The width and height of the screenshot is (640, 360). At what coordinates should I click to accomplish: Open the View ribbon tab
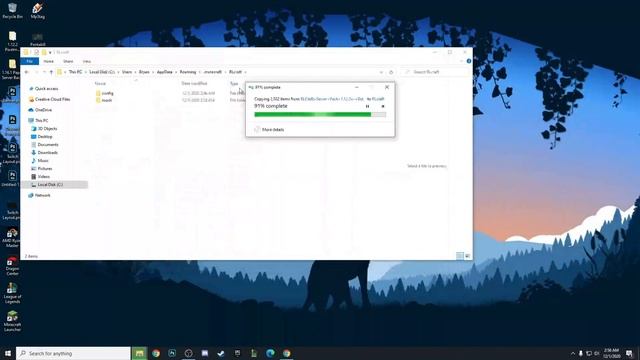click(x=87, y=61)
